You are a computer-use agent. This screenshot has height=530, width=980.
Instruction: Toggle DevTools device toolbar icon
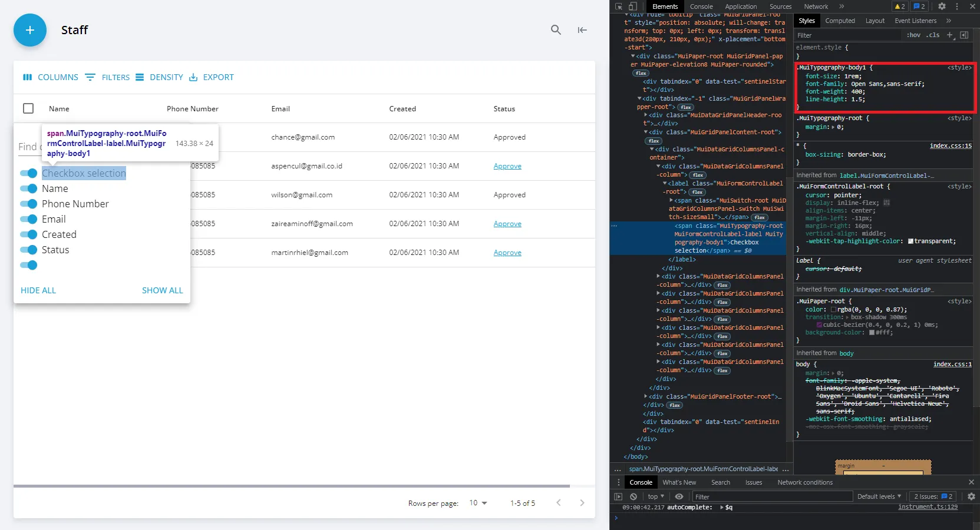click(x=632, y=6)
